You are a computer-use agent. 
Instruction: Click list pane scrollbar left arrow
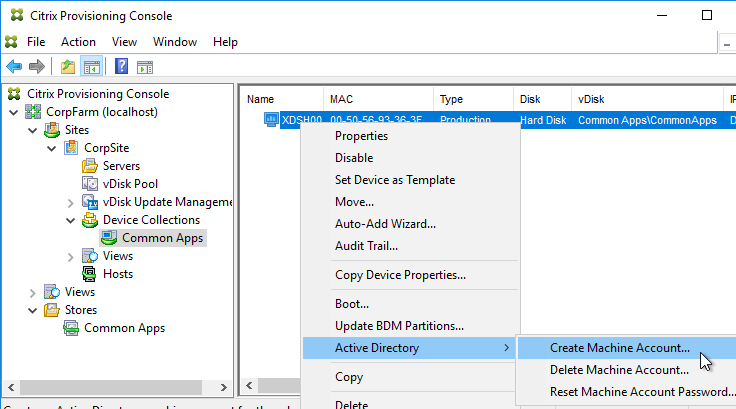click(x=249, y=386)
